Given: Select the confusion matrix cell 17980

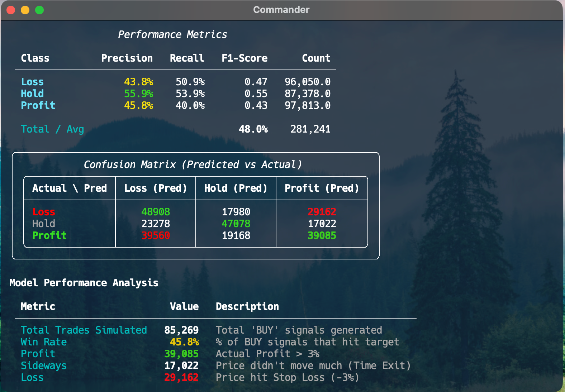Looking at the screenshot, I should tap(236, 212).
